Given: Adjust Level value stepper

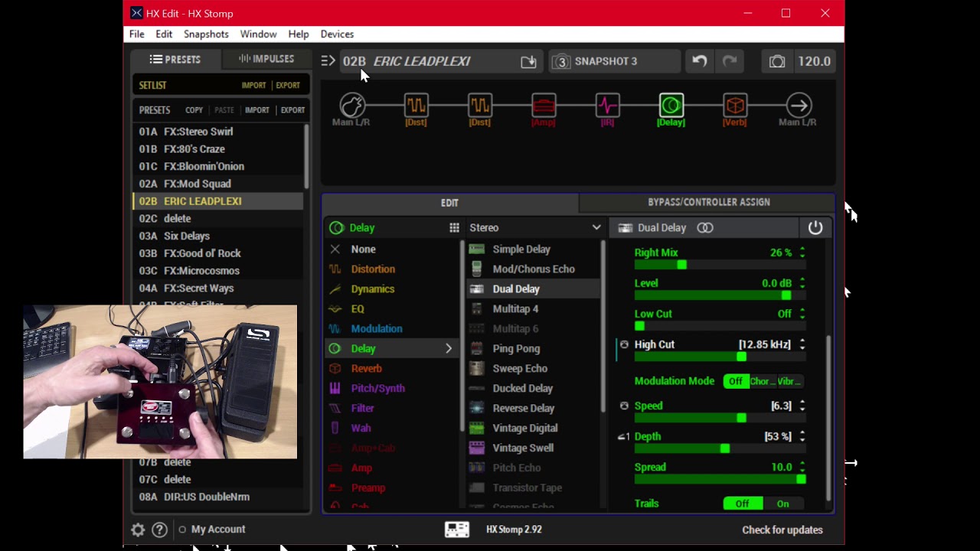Looking at the screenshot, I should (x=802, y=283).
